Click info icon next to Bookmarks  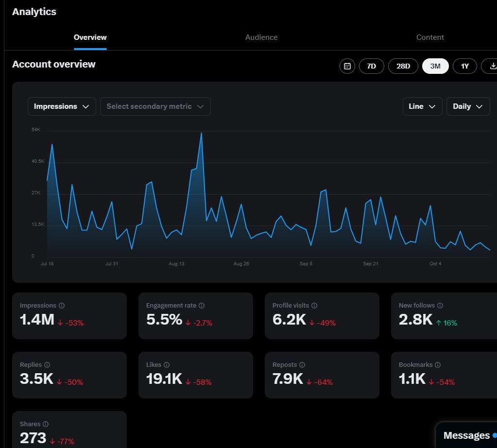[438, 364]
